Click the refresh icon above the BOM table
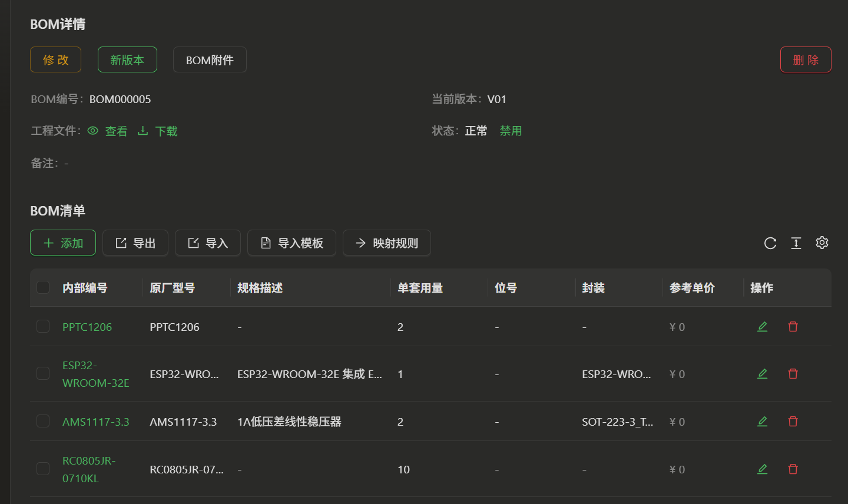Viewport: 848px width, 504px height. tap(770, 243)
